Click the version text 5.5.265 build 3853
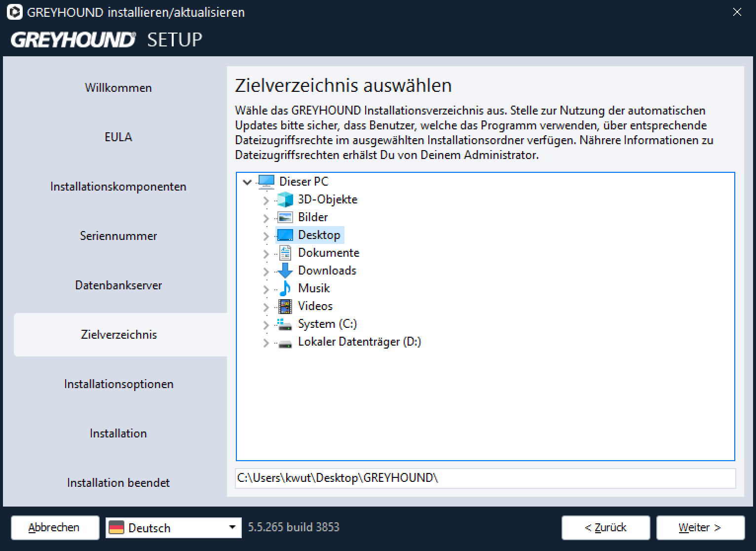This screenshot has height=551, width=756. tap(294, 527)
